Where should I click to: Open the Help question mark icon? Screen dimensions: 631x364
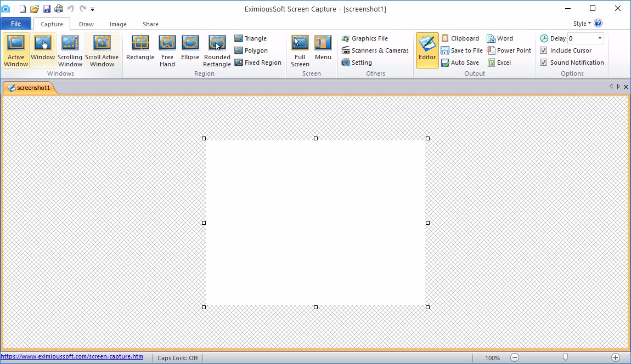pyautogui.click(x=598, y=24)
